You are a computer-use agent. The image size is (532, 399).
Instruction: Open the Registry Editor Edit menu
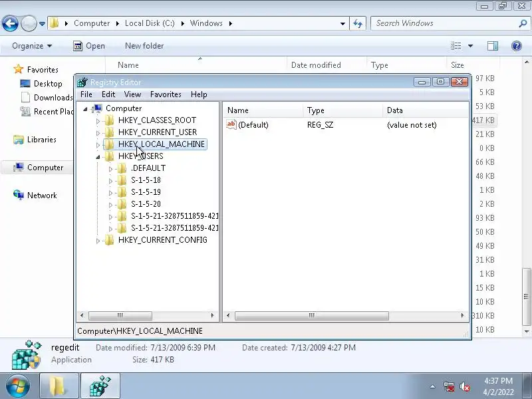(x=108, y=94)
